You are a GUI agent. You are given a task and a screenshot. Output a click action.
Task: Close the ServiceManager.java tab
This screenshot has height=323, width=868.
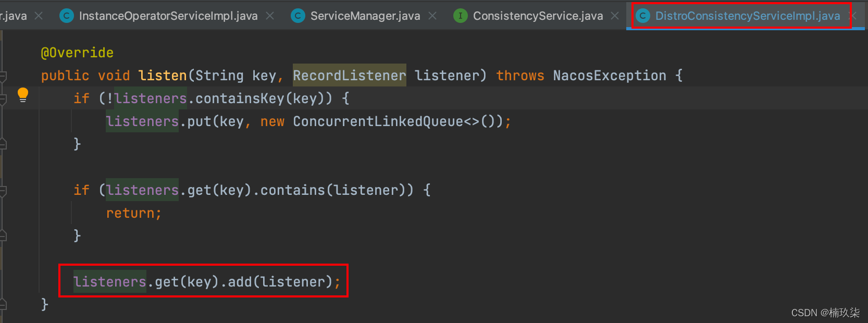(x=432, y=16)
